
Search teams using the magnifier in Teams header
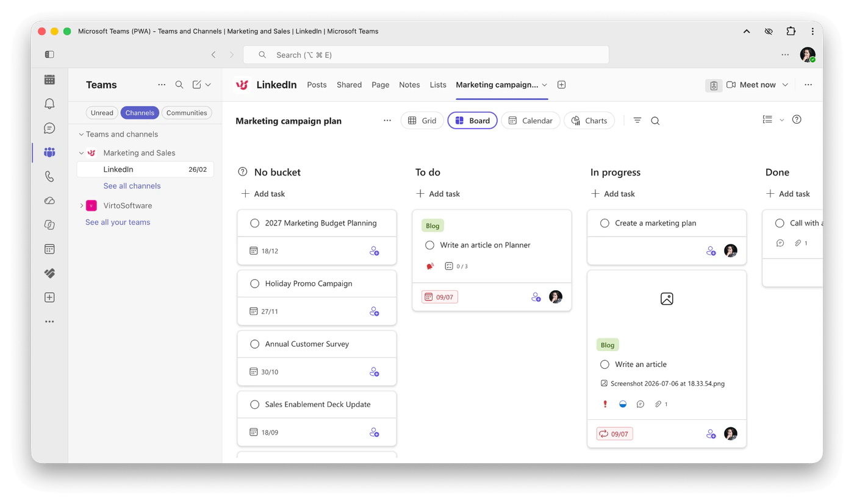point(179,85)
